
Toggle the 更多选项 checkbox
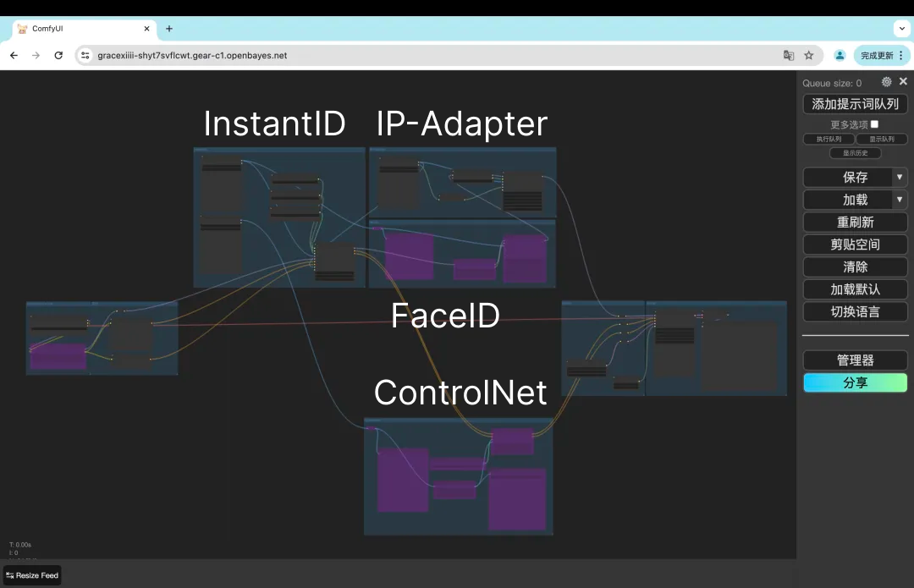pos(874,124)
